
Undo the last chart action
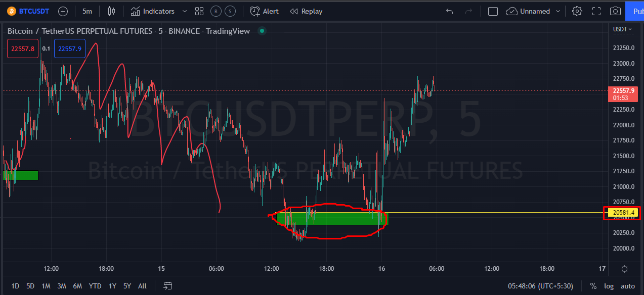coord(449,11)
